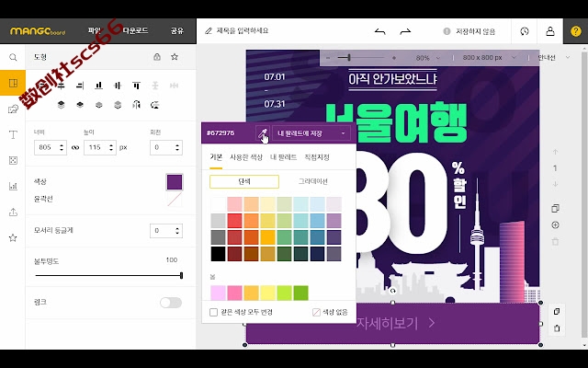Screen dimensions: 588x368
Task: Select the Text tool in the sidebar
Action: (x=13, y=134)
